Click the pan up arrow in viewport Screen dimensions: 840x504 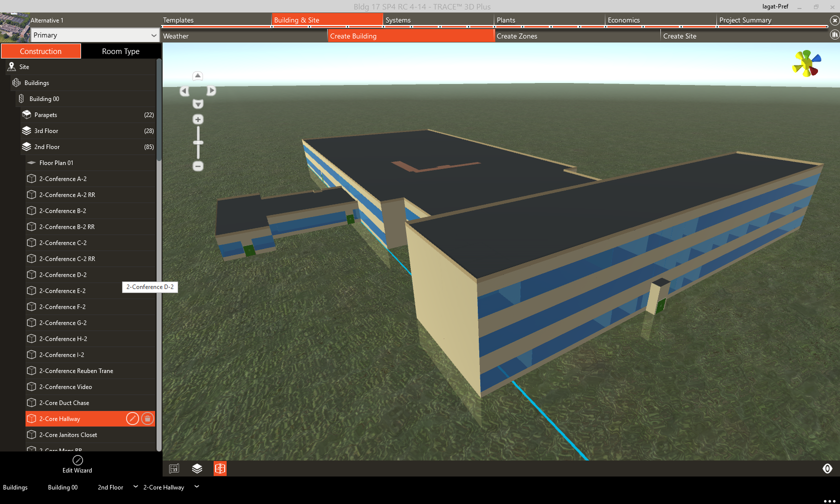click(x=198, y=76)
